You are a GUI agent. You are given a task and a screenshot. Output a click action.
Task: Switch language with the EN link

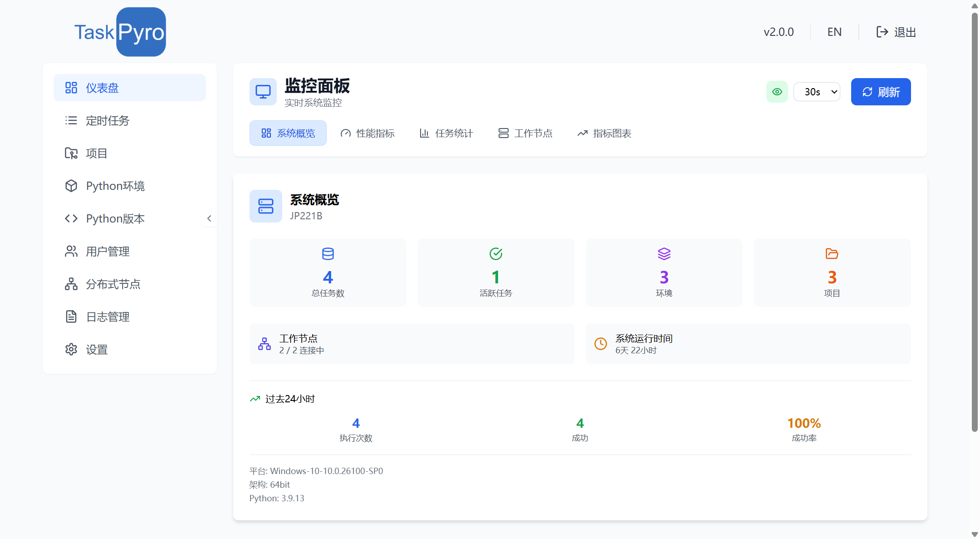pos(834,32)
